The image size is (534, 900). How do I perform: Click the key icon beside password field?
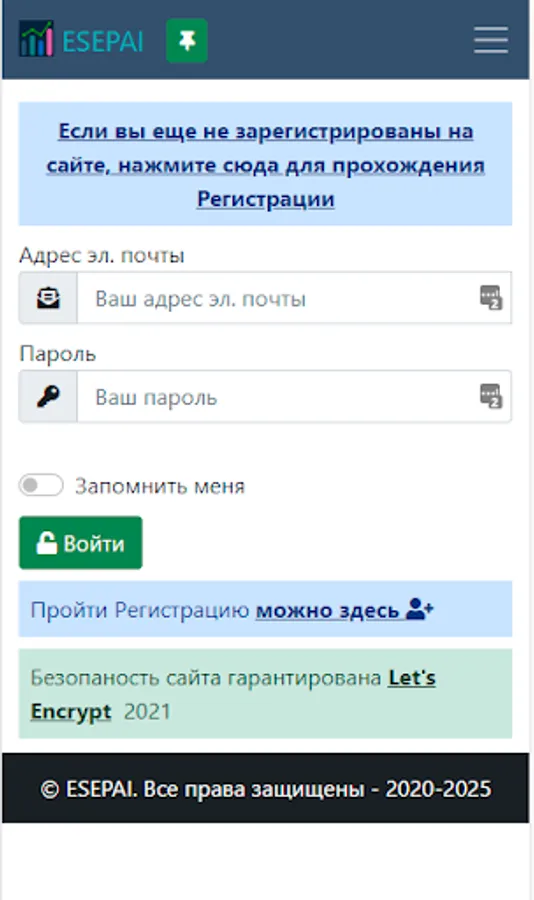48,397
